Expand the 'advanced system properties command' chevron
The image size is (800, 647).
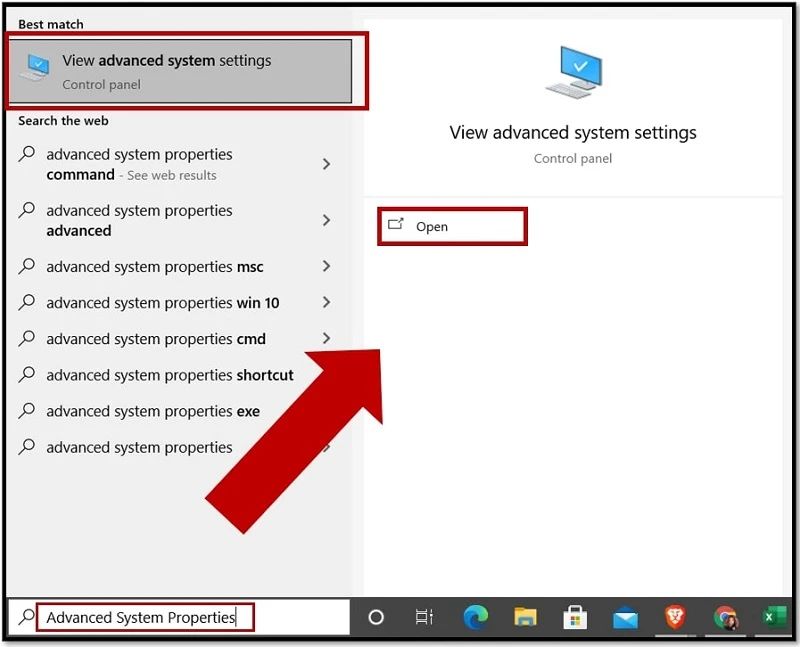point(327,164)
